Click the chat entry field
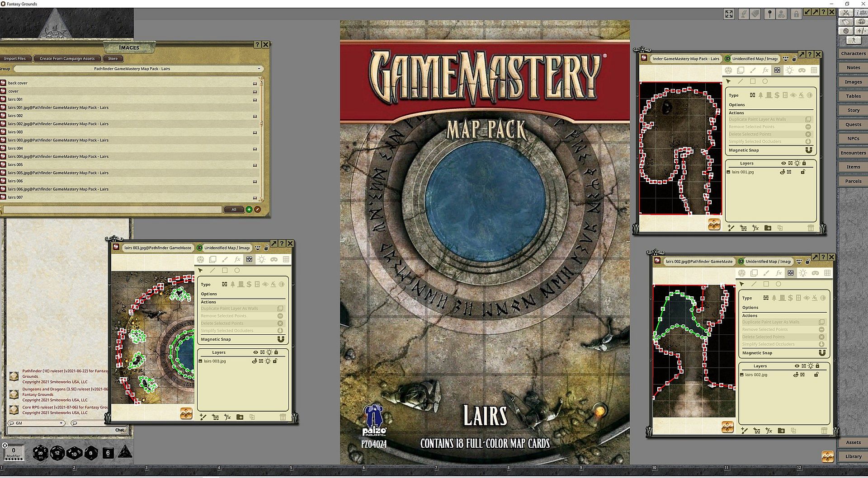 coord(67,430)
